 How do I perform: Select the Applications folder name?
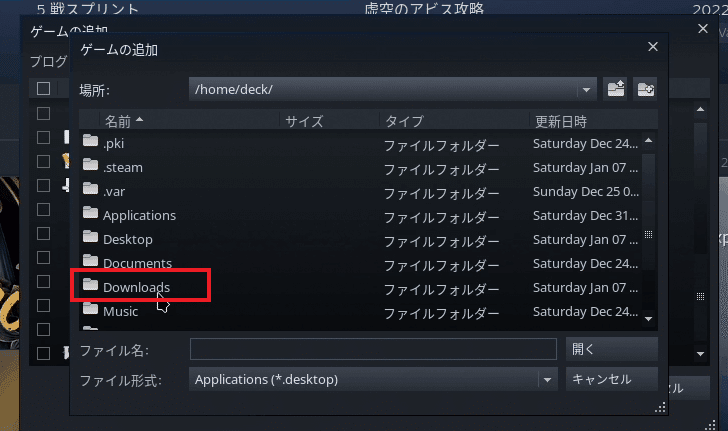tap(139, 216)
